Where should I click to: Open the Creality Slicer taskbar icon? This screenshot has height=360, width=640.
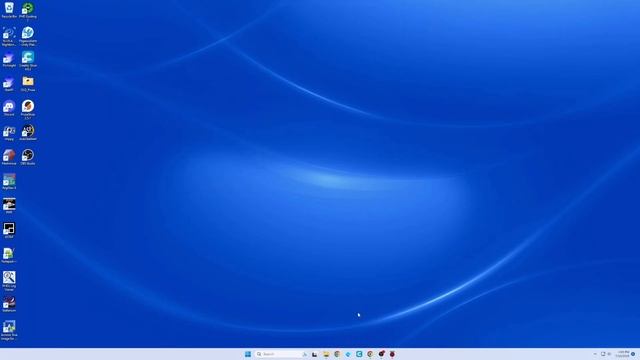359,354
